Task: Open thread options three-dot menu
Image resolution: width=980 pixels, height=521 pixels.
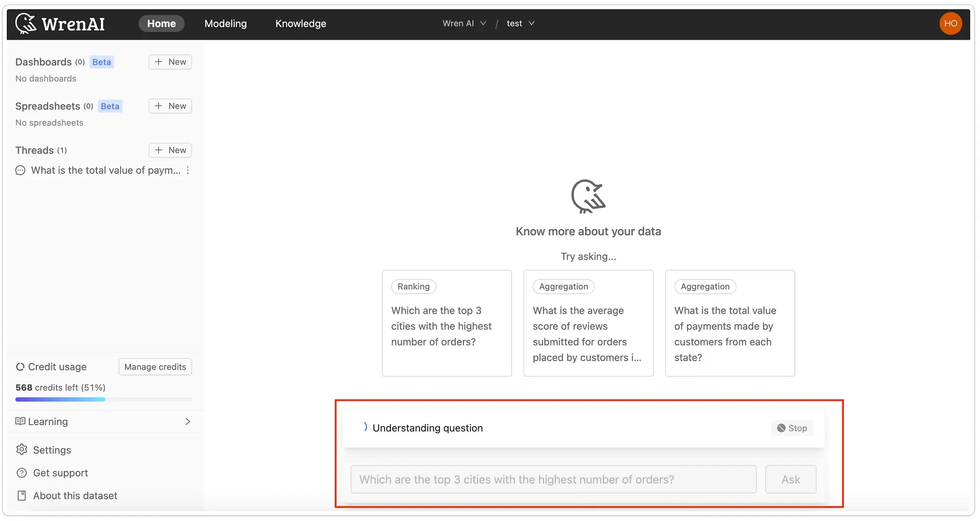Action: [x=188, y=170]
